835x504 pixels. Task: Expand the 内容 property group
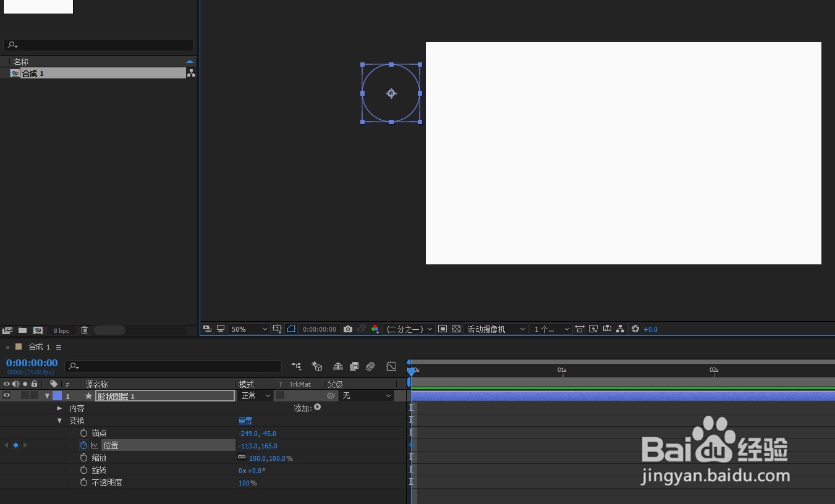(59, 408)
